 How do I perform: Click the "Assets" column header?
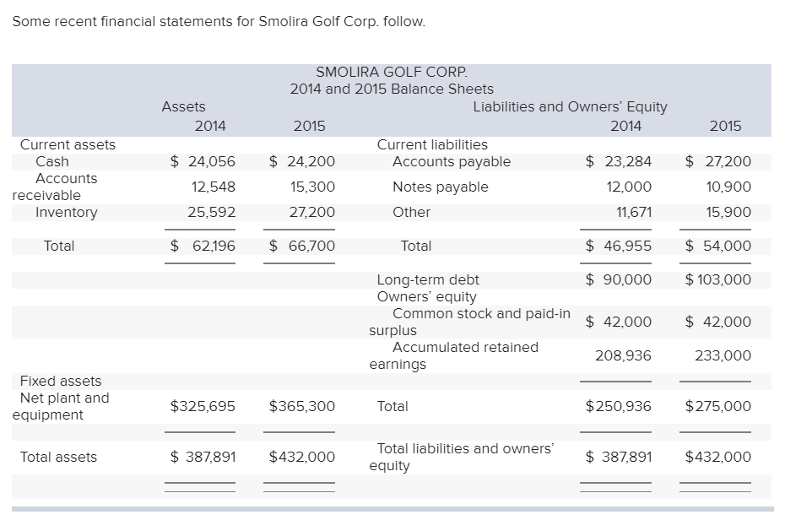pyautogui.click(x=183, y=106)
